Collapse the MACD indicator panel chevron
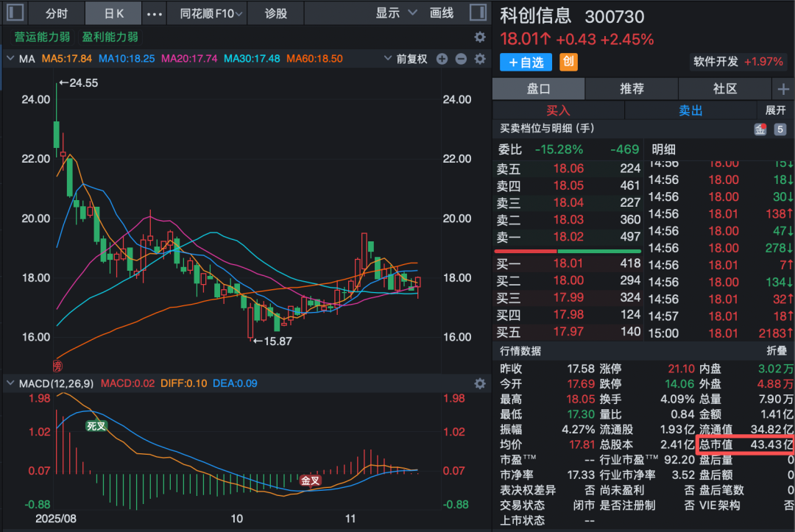This screenshot has height=532, width=795. pyautogui.click(x=10, y=383)
